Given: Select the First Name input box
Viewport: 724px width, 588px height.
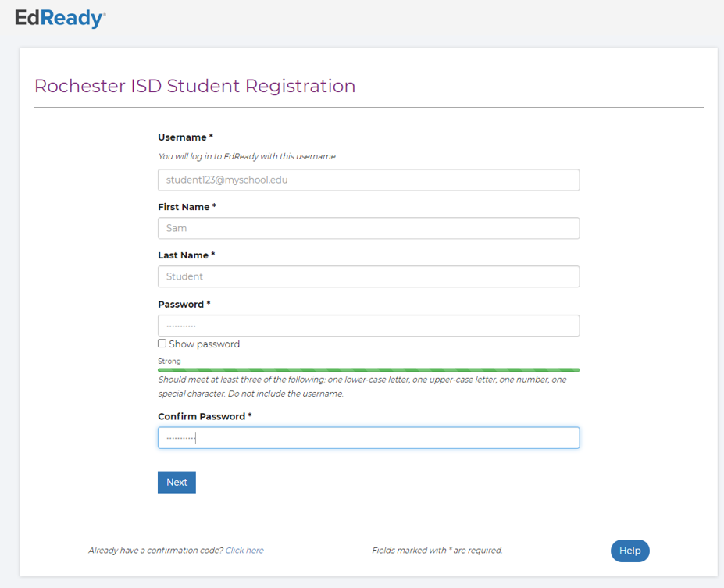Looking at the screenshot, I should 367,228.
